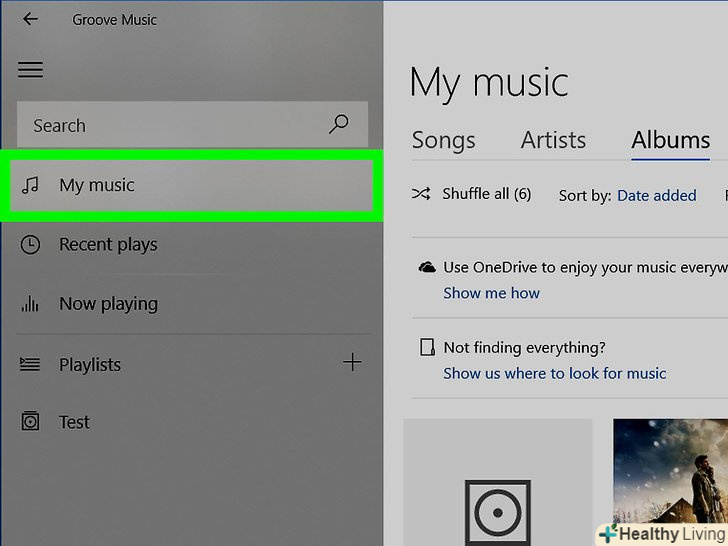Click the Show me how link

coord(491,293)
